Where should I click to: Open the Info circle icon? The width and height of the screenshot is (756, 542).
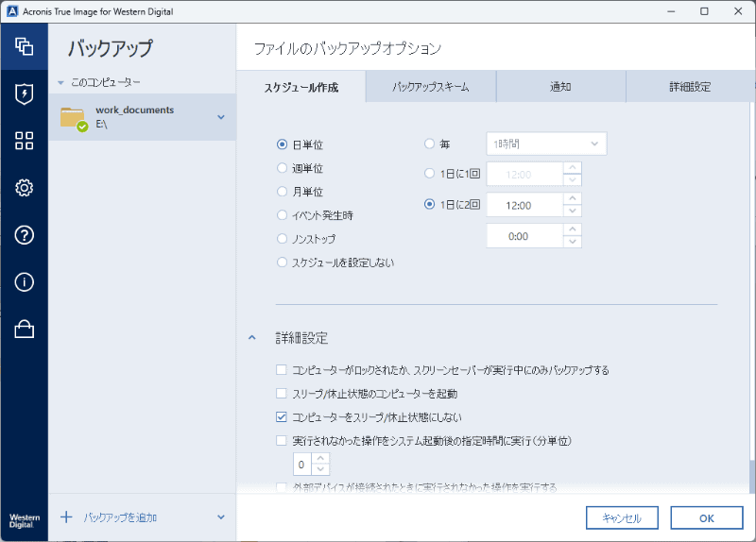(x=25, y=281)
